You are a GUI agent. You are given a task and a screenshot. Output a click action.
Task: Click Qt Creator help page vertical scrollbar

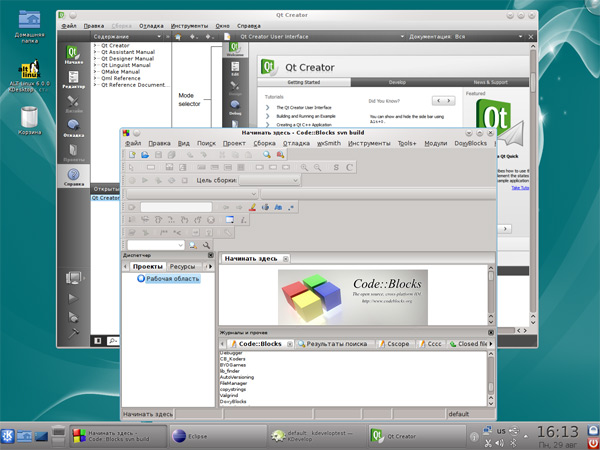tap(533, 184)
